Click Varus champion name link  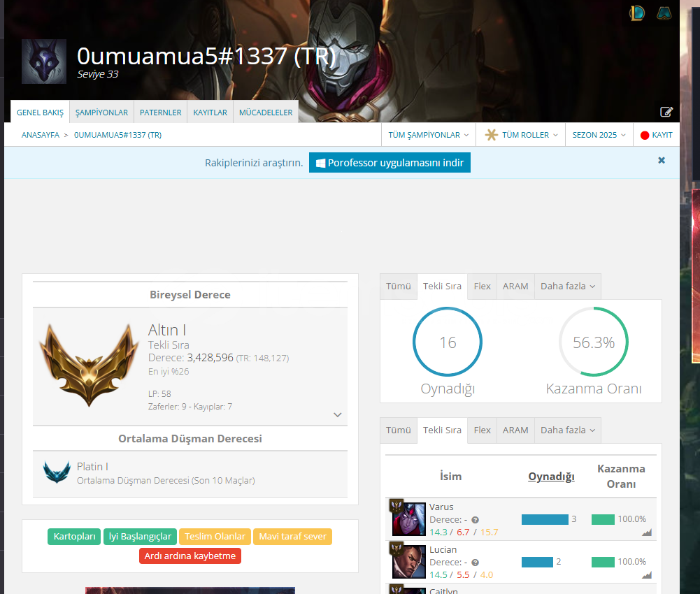tap(441, 507)
